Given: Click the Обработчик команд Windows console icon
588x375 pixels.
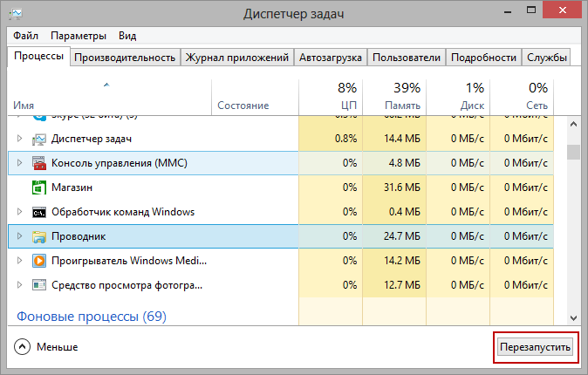Looking at the screenshot, I should (x=39, y=212).
